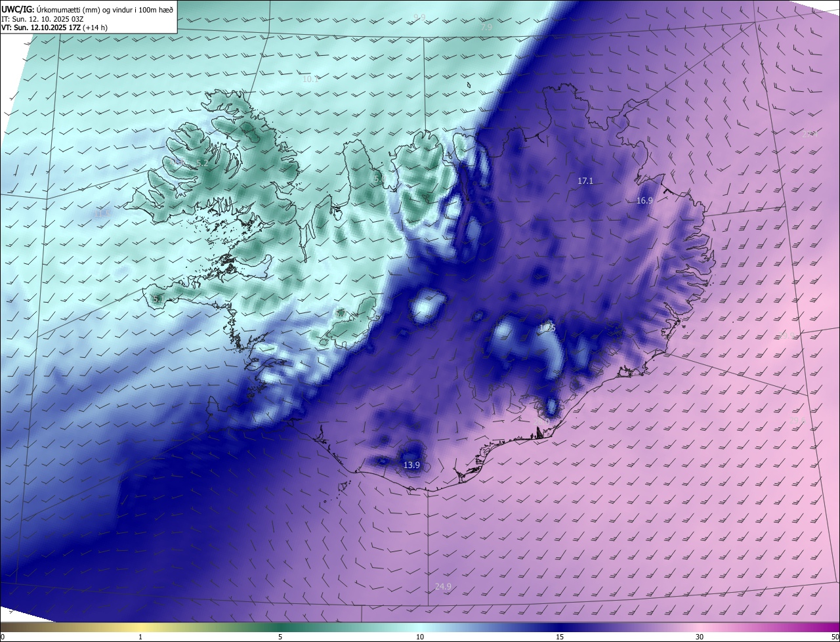The image size is (840, 642).
Task: Click the 24.9 value over the southern ocean
Action: pos(443,586)
